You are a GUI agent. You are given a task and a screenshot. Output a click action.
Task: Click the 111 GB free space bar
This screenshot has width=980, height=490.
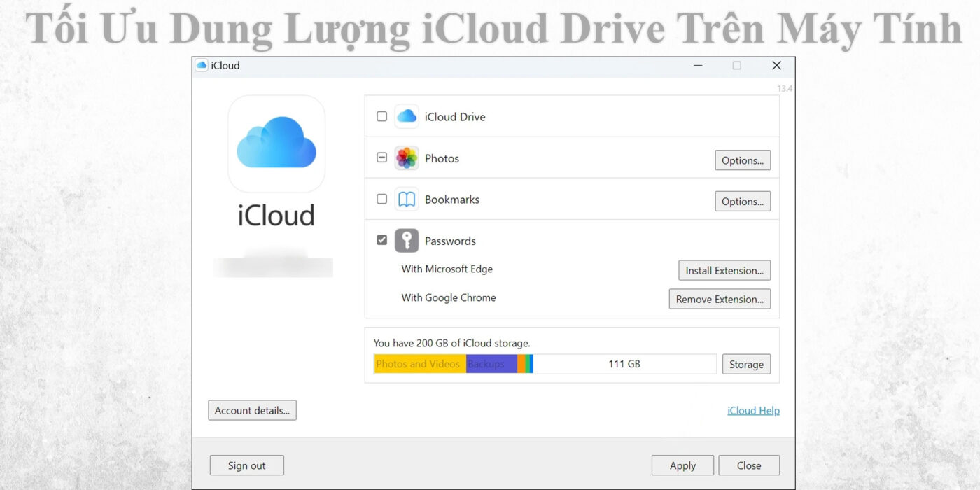[x=624, y=364]
